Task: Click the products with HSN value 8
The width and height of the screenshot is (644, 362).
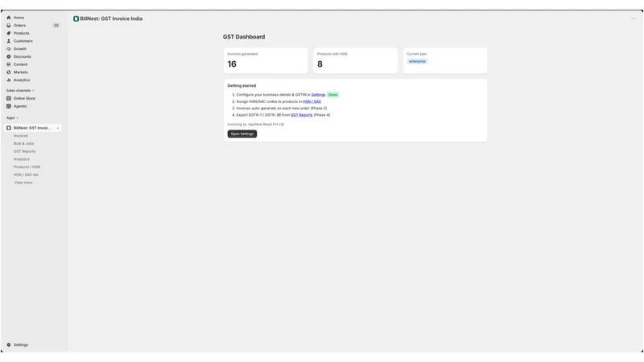Action: click(x=320, y=64)
